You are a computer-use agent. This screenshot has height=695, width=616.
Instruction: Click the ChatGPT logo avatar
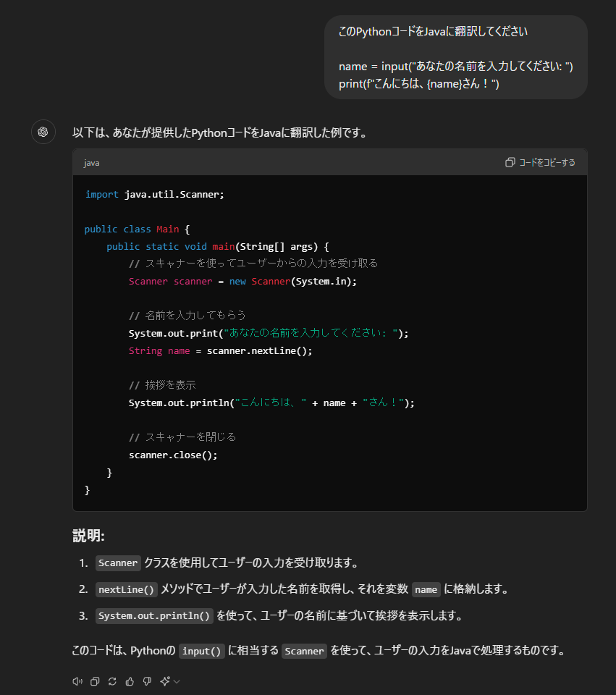pyautogui.click(x=43, y=132)
